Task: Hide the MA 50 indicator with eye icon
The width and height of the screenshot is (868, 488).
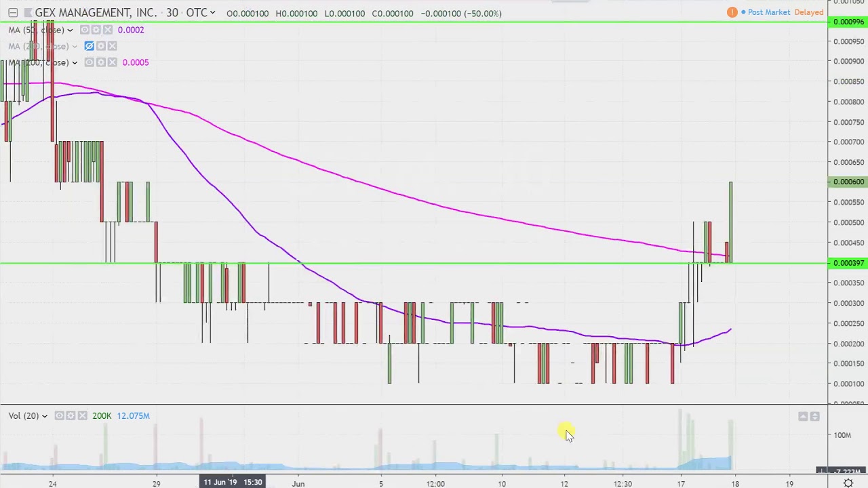Action: pos(85,30)
